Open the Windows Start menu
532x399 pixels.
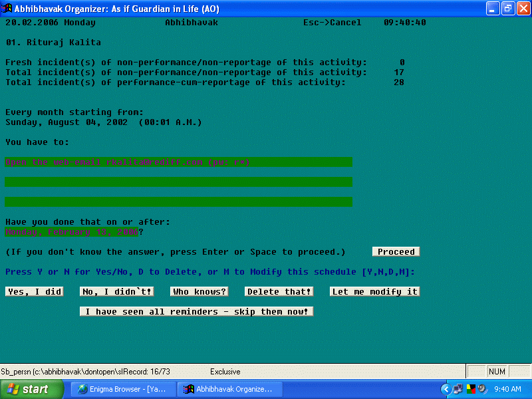[32, 389]
